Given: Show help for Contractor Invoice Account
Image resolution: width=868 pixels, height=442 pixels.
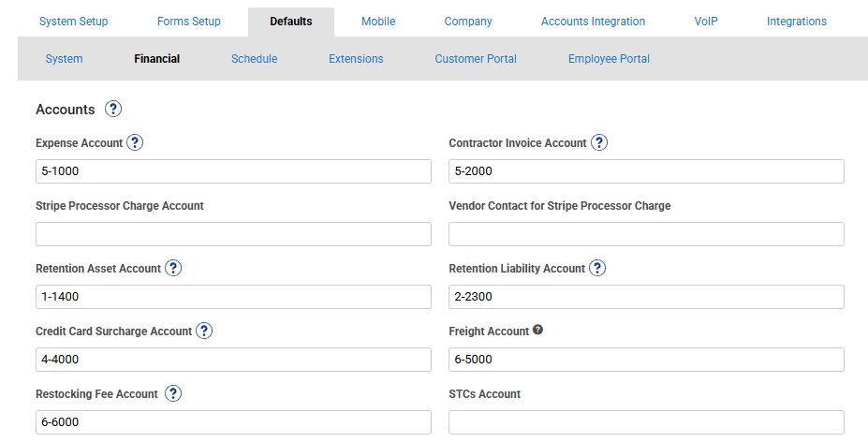Looking at the screenshot, I should tap(599, 143).
